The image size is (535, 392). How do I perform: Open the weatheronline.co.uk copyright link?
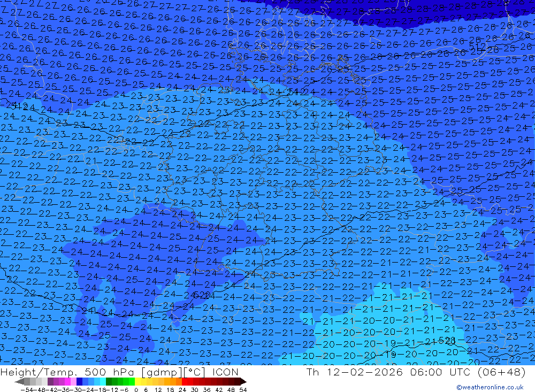click(x=490, y=387)
